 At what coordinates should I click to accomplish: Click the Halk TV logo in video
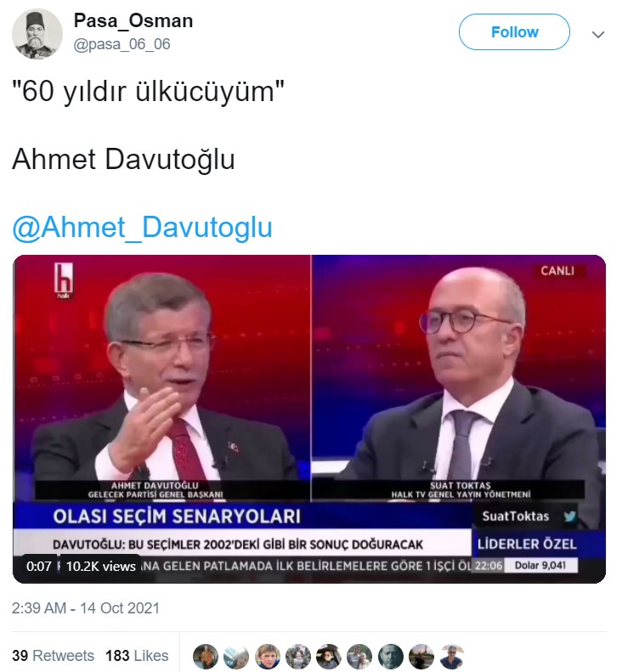click(x=64, y=280)
